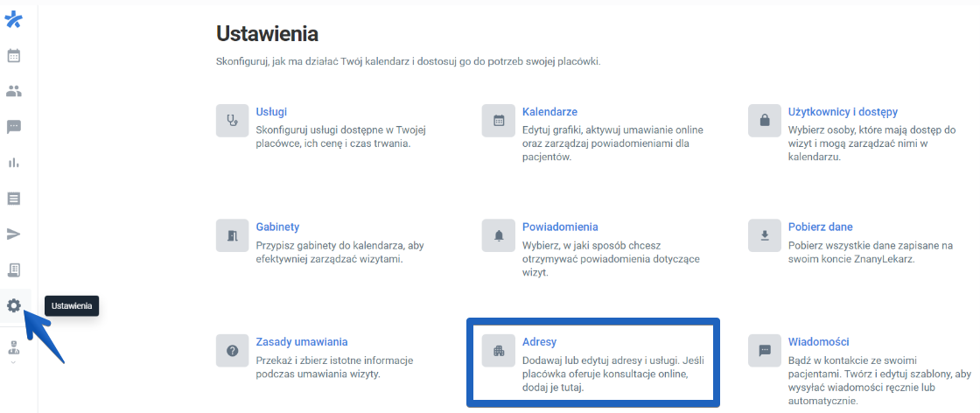The image size is (980, 413).
Task: Click the Docplanner logo at top of sidebar
Action: [14, 19]
